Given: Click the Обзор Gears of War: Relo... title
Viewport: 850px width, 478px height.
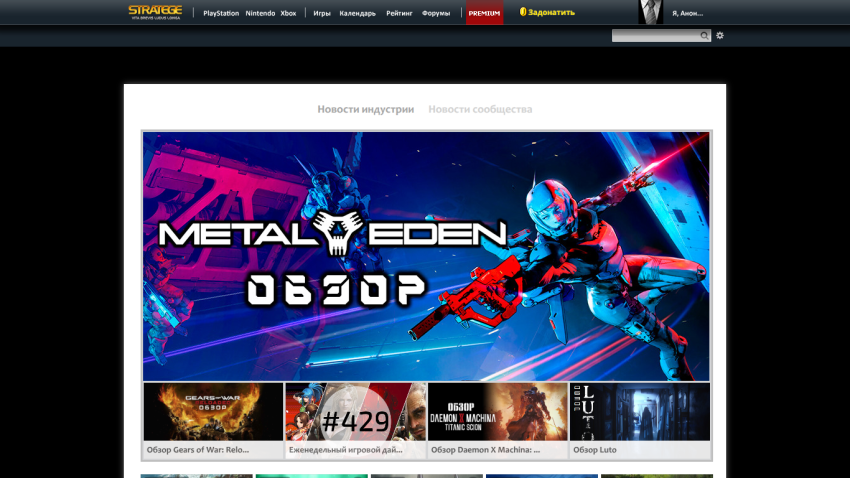Looking at the screenshot, I should 198,450.
